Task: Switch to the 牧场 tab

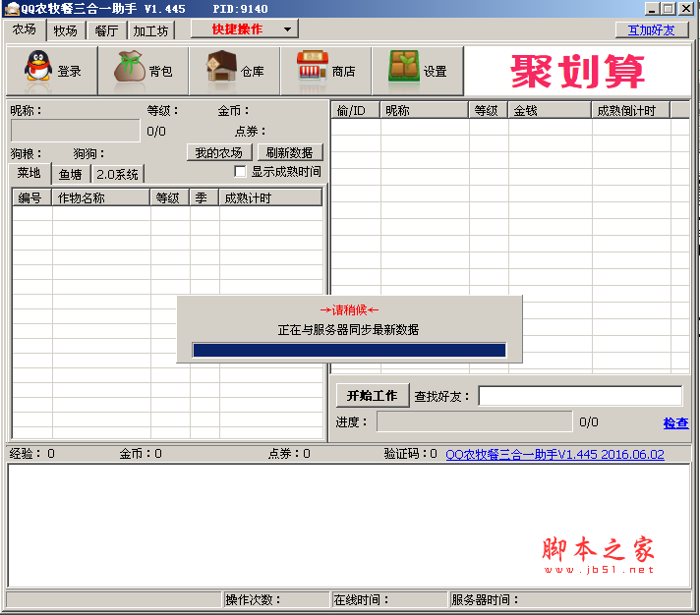Action: click(x=66, y=30)
